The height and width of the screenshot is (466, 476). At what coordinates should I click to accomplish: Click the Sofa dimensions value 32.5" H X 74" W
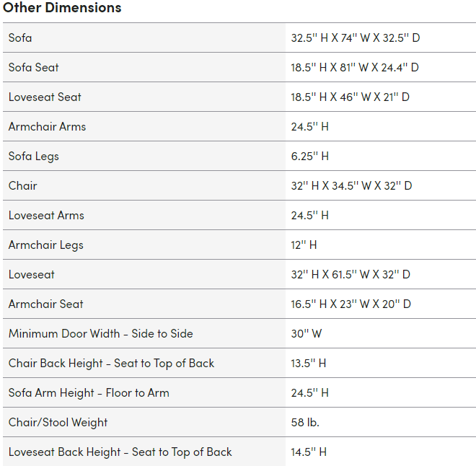[x=356, y=38]
